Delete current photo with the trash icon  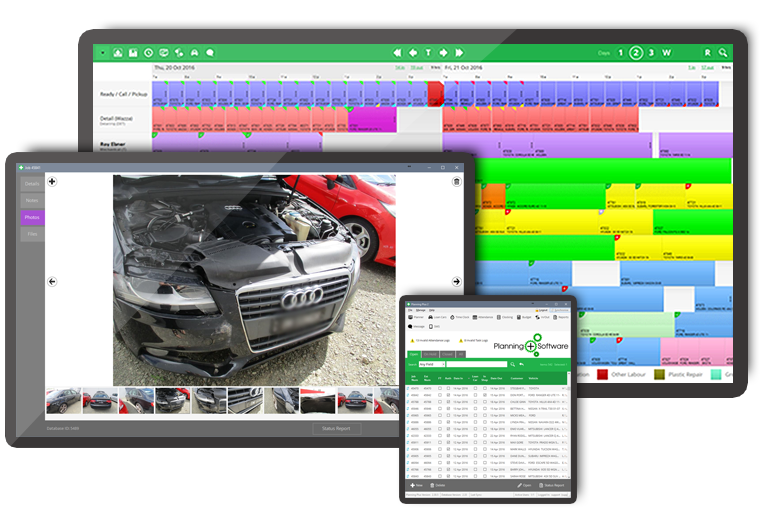click(456, 182)
